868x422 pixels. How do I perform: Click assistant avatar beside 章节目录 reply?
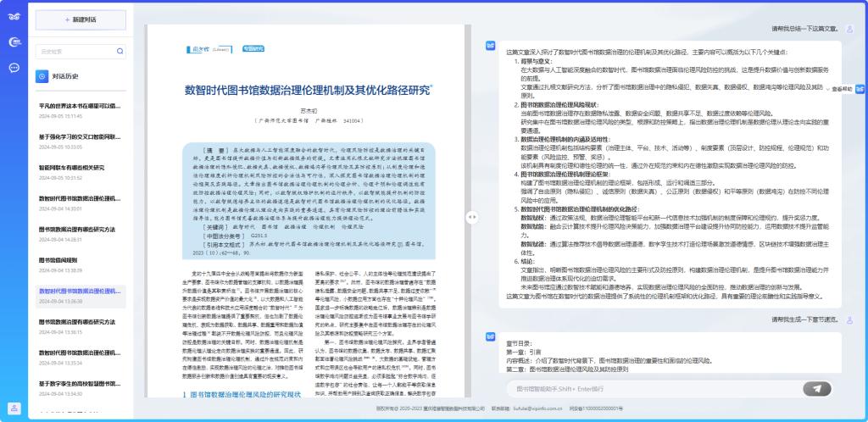[491, 336]
